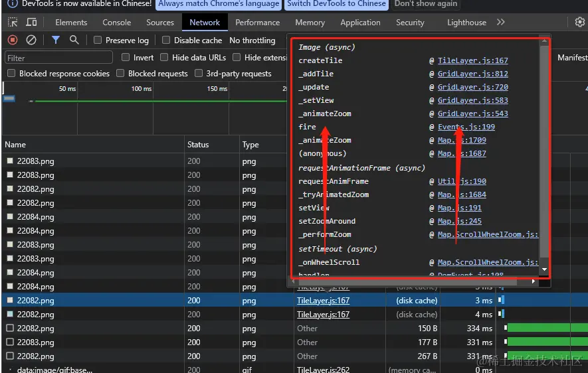Check Blocked response cookies option
The width and height of the screenshot is (588, 373).
pyautogui.click(x=11, y=74)
